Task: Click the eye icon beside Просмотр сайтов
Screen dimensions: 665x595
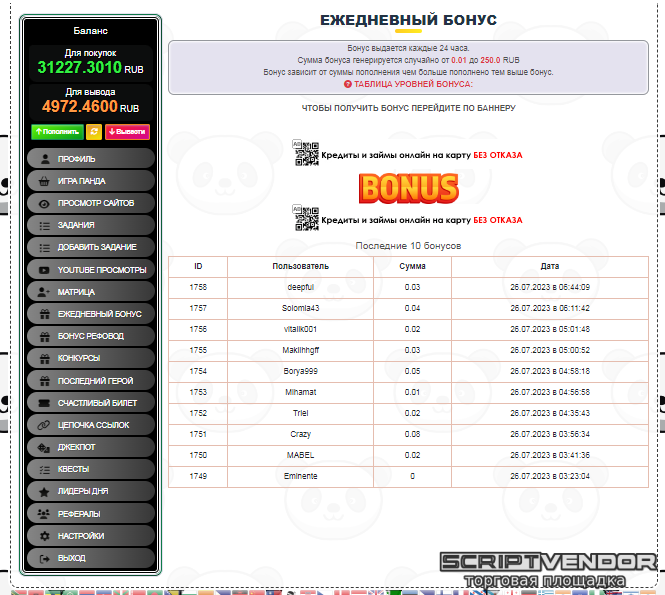Action: tap(44, 203)
